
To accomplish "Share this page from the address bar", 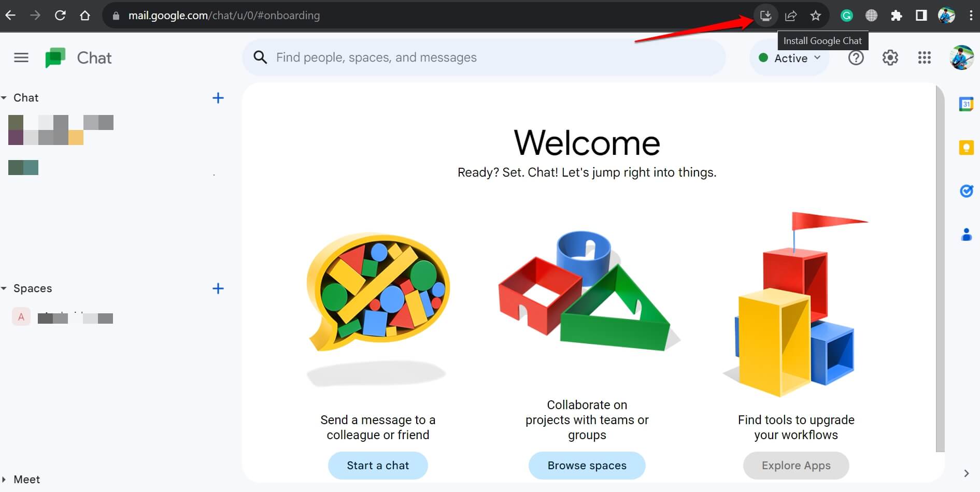I will pyautogui.click(x=791, y=16).
